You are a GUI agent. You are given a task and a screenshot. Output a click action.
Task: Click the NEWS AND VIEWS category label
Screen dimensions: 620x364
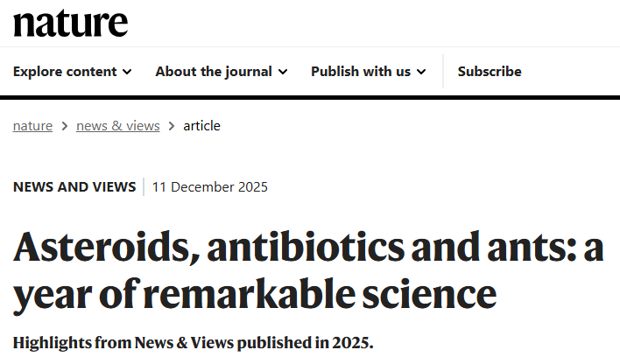point(74,186)
